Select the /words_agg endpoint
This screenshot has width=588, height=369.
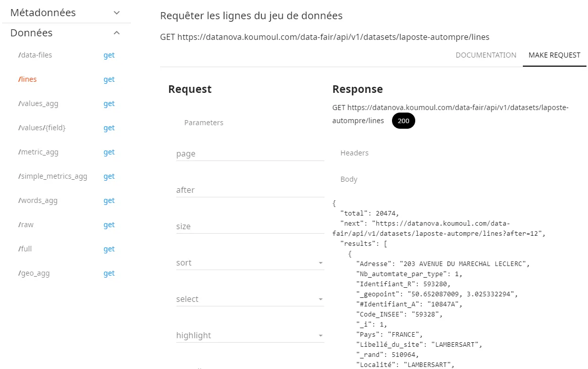point(38,200)
